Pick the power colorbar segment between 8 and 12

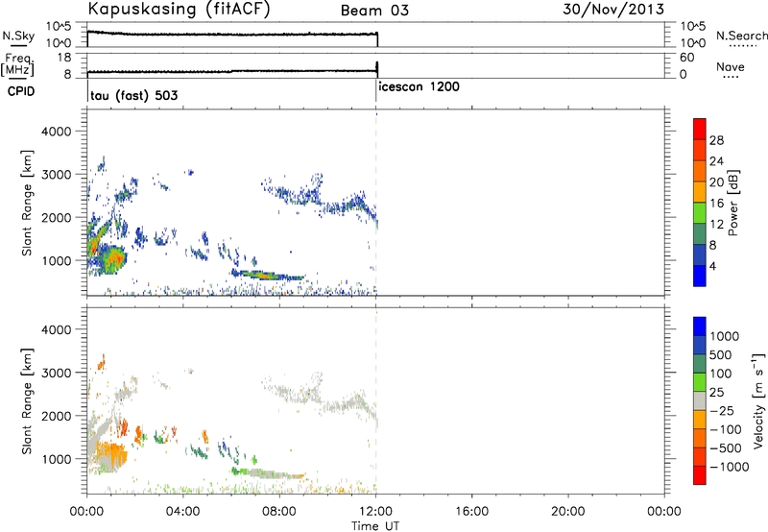tap(700, 233)
